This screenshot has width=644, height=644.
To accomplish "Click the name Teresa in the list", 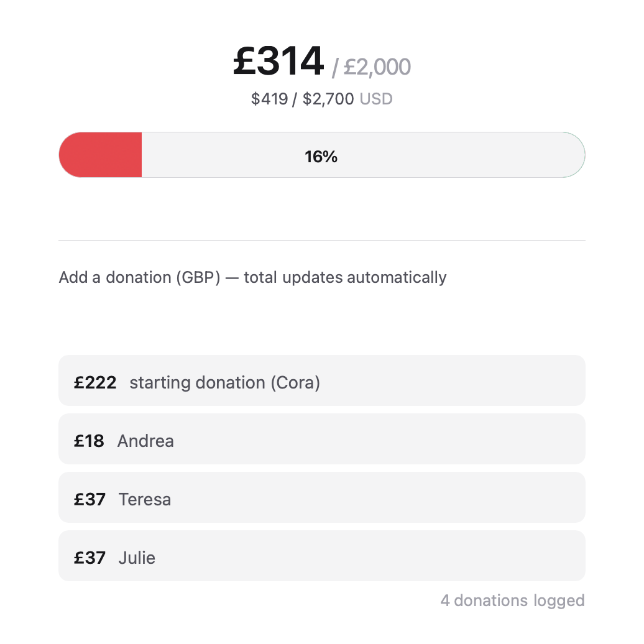I will (145, 500).
